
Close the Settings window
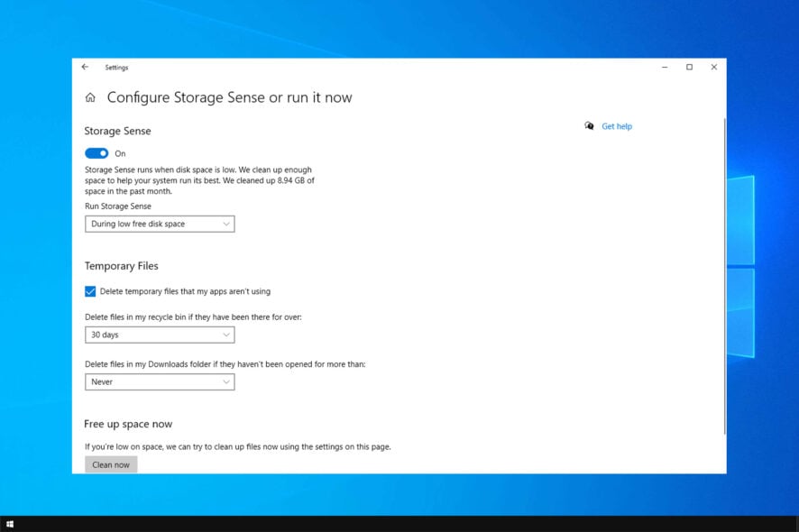[x=714, y=67]
